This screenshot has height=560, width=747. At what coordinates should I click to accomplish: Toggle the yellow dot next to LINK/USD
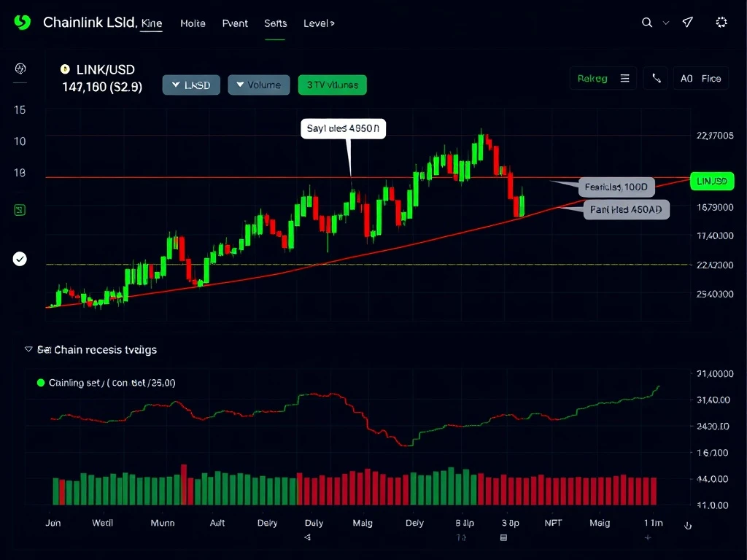64,70
